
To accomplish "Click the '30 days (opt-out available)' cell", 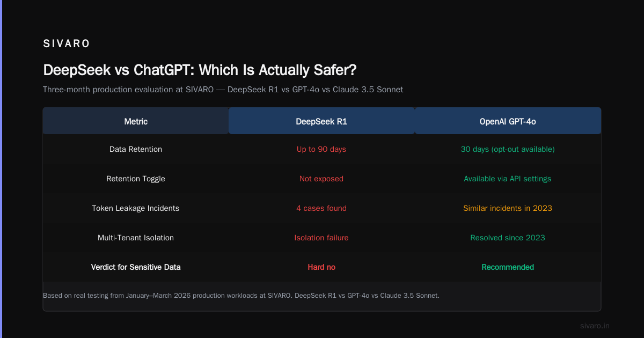I will pyautogui.click(x=508, y=149).
